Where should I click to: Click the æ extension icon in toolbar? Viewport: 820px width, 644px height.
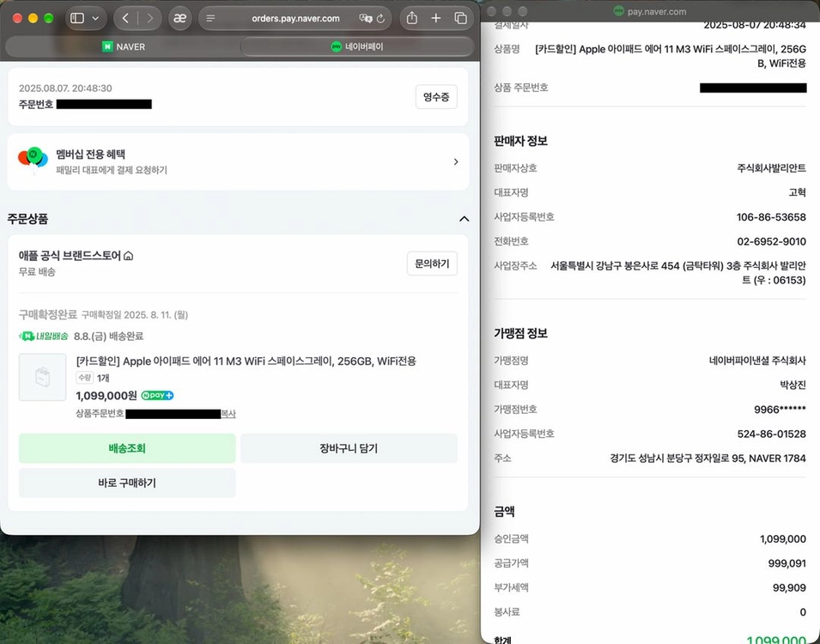point(180,18)
